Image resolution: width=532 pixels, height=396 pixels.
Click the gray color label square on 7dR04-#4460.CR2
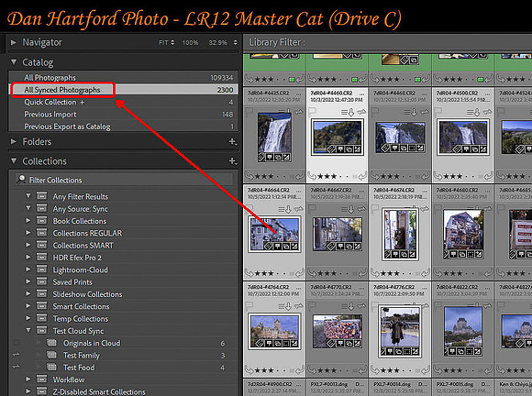(x=355, y=177)
